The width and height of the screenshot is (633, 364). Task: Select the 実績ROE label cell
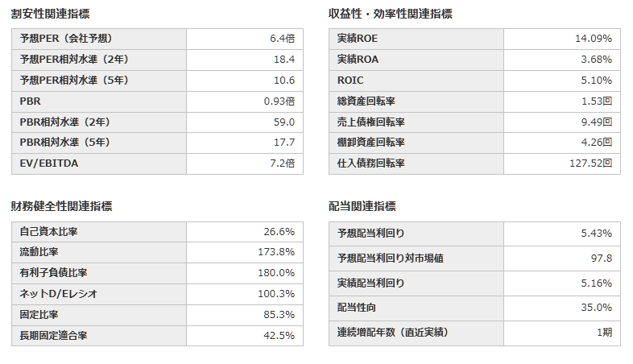click(x=416, y=39)
